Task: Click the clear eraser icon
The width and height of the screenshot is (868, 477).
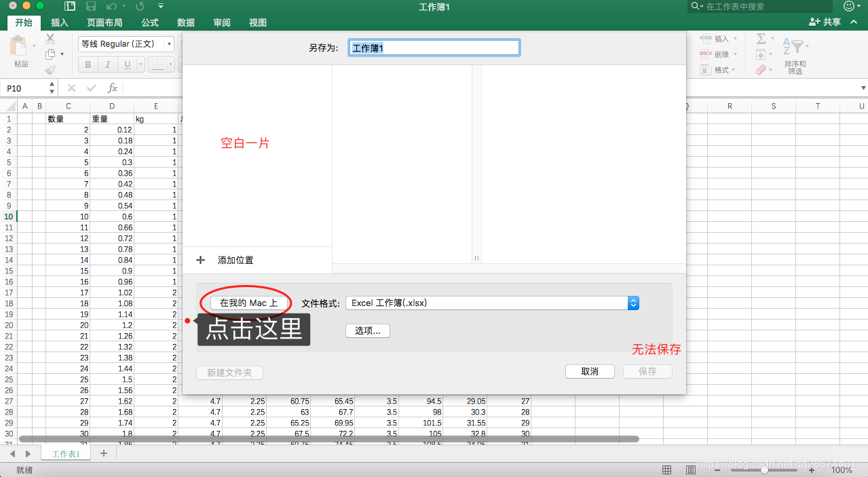Action: pyautogui.click(x=761, y=70)
